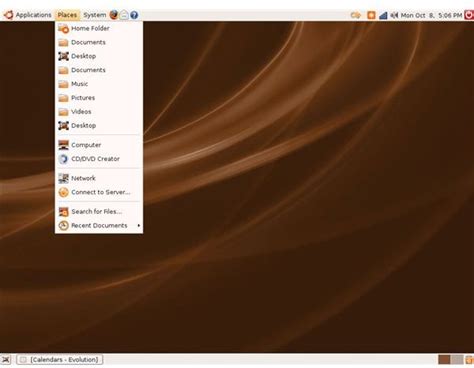Expand the Recent Documents submenu
Viewport: 474px width, 368px height.
[x=99, y=226]
